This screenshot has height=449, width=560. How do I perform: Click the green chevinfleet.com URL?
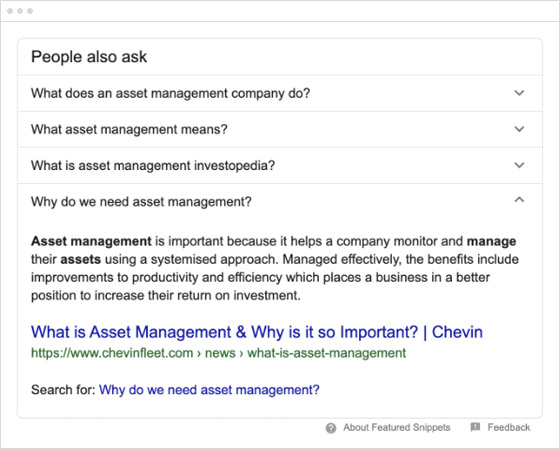click(x=219, y=353)
